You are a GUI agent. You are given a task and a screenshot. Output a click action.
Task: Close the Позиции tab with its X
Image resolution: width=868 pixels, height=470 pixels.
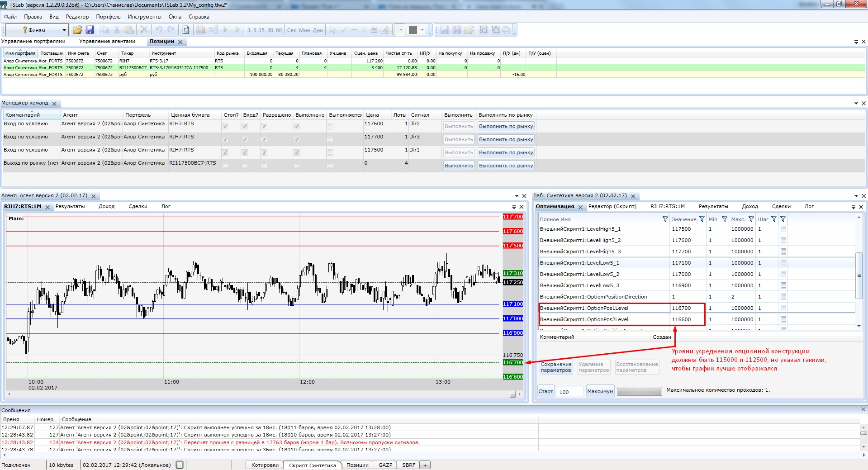180,42
